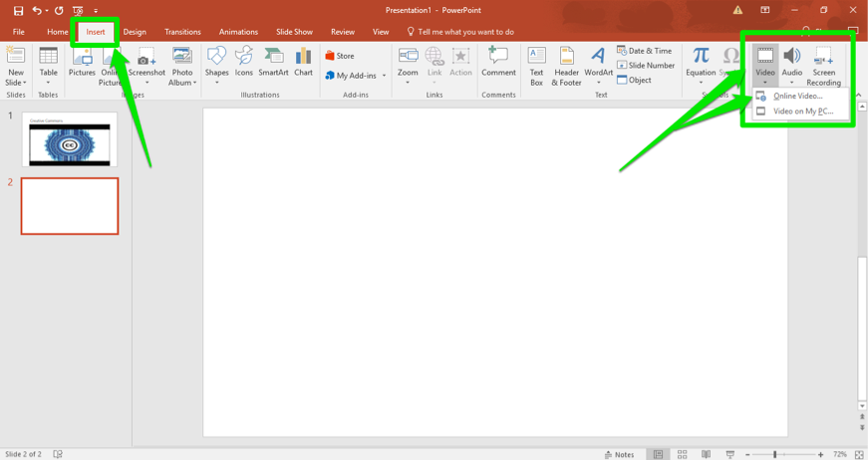Image resolution: width=868 pixels, height=460 pixels.
Task: Switch to Slide Sorter view
Action: click(682, 454)
